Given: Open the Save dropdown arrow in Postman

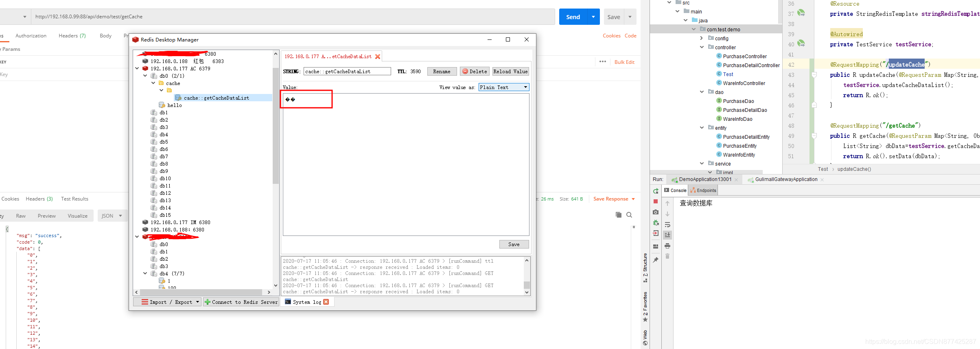Looking at the screenshot, I should (630, 17).
